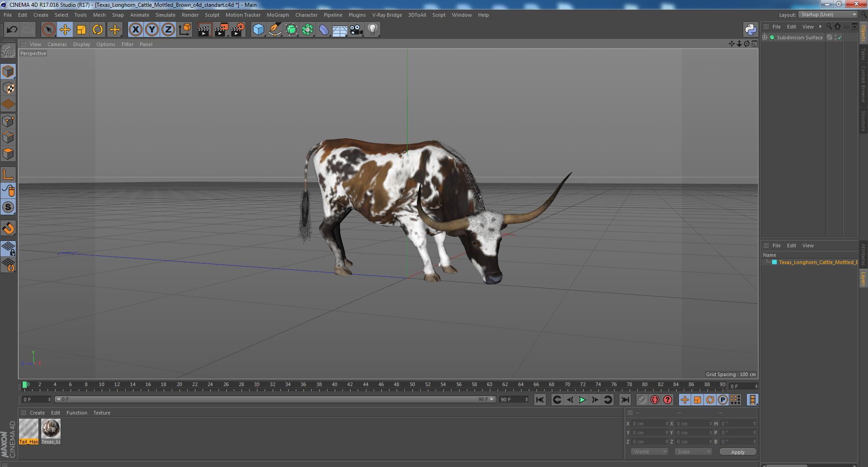Open viewport Display menu
The image size is (868, 467).
click(x=81, y=44)
